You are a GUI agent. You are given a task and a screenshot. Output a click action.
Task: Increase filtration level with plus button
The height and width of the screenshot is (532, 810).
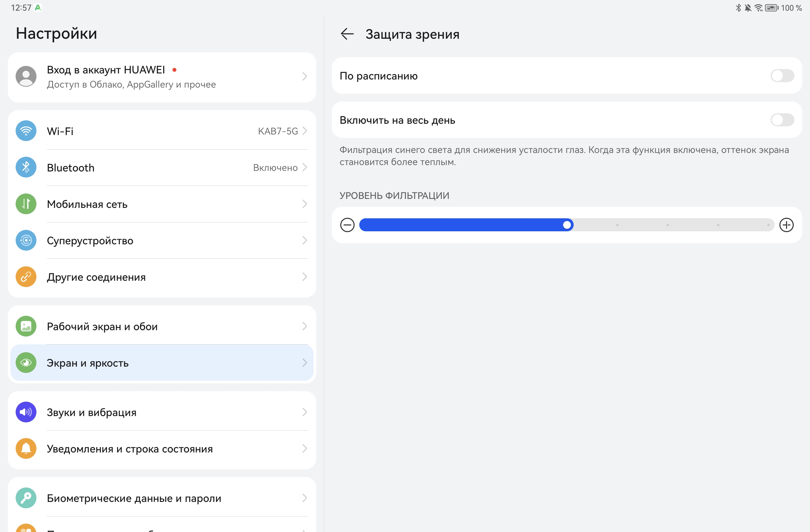pyautogui.click(x=786, y=225)
